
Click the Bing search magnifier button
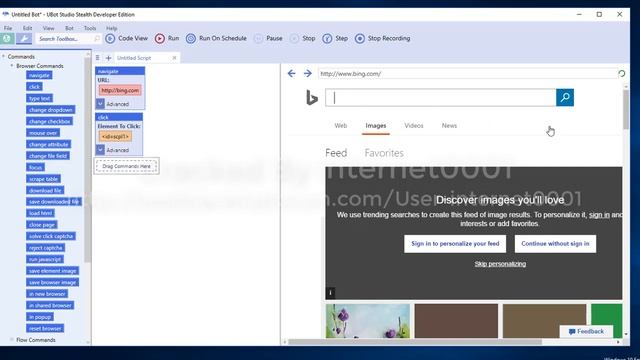(565, 97)
